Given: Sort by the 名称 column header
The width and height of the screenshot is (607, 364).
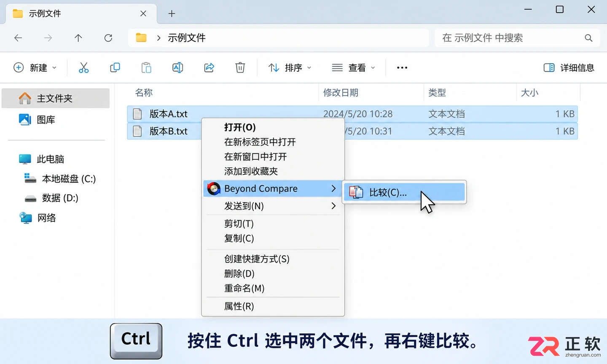Looking at the screenshot, I should (x=144, y=93).
